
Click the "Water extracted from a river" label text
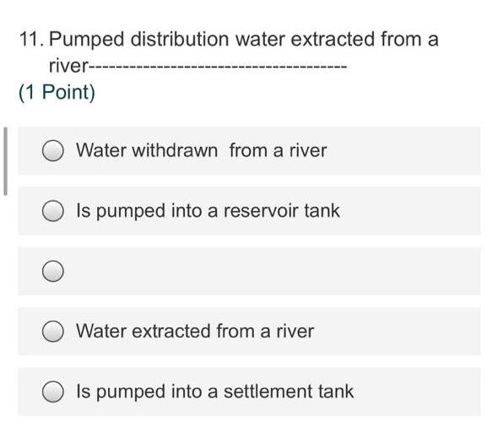point(195,331)
